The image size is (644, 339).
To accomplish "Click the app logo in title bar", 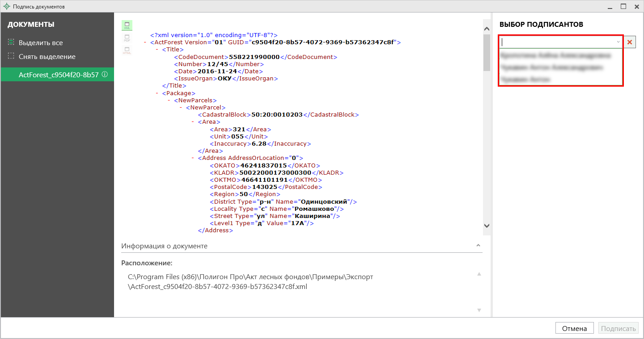I will 6,7.
